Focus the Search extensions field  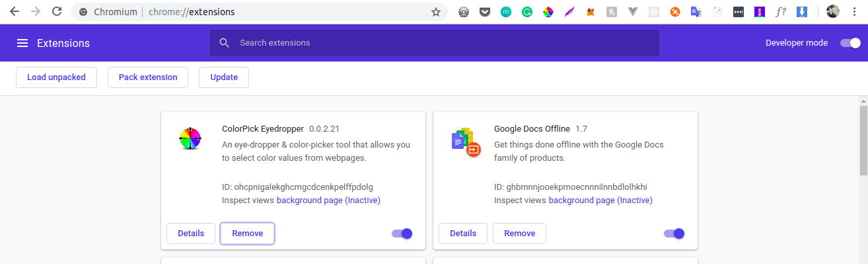[x=435, y=43]
